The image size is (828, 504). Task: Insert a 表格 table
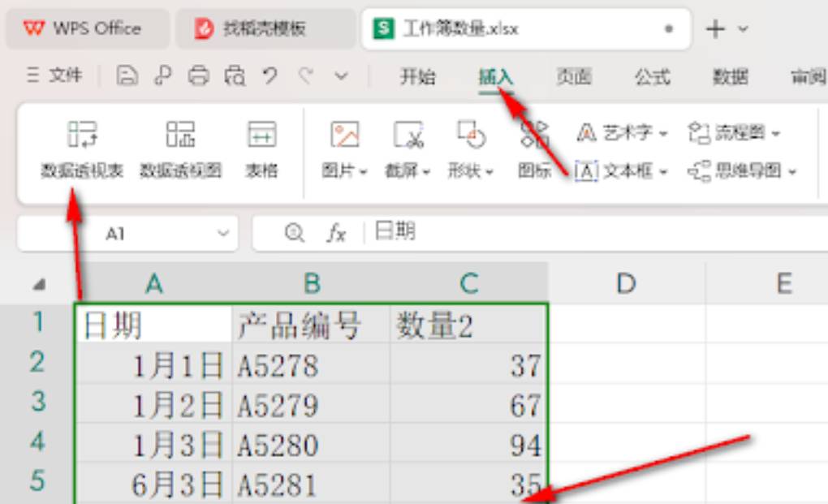[x=264, y=150]
